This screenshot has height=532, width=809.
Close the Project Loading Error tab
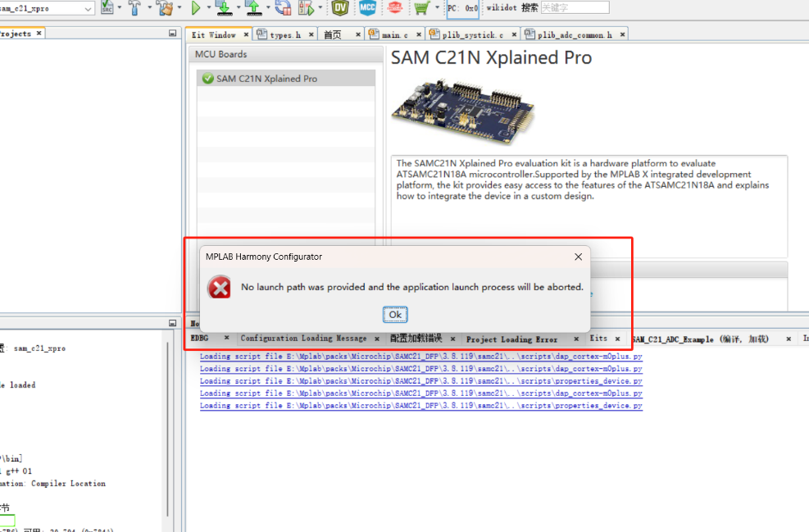[x=576, y=339]
